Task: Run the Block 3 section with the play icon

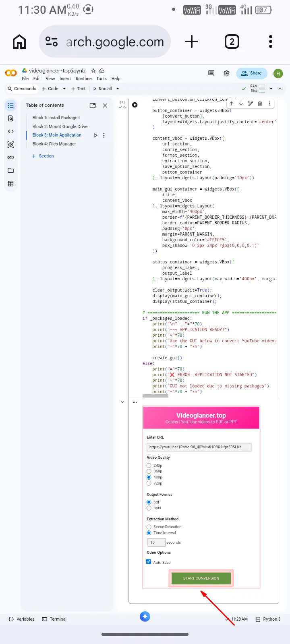Action: point(95,135)
